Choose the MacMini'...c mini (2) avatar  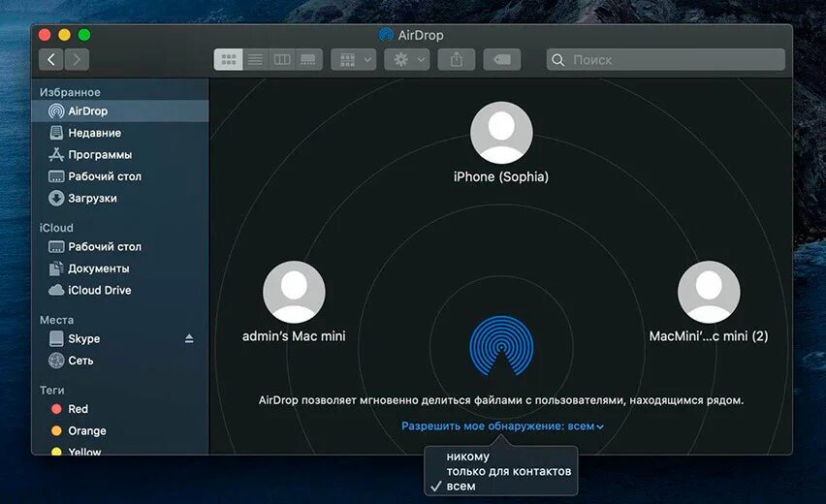[709, 292]
